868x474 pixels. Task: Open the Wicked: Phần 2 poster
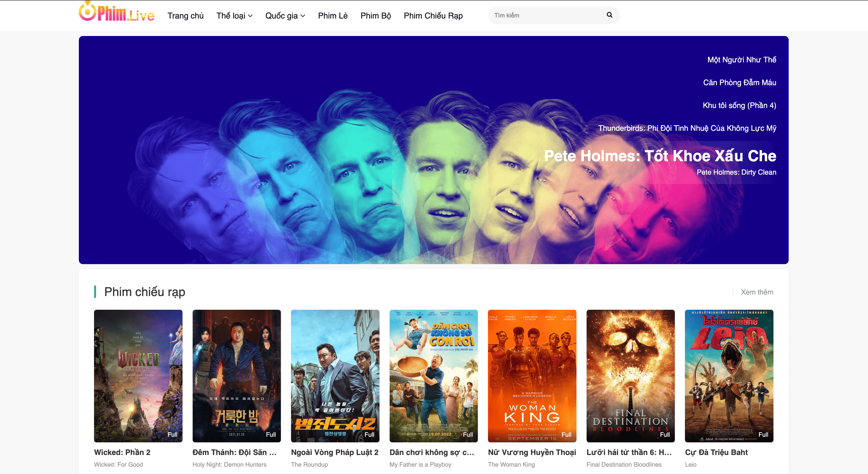pos(138,376)
